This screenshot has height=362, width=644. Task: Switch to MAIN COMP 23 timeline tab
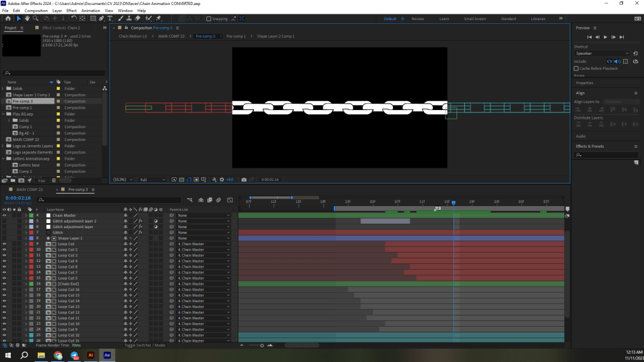click(30, 189)
